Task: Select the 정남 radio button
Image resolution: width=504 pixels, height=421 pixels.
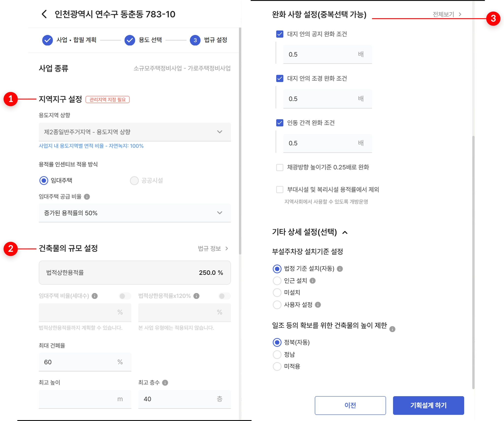Action: [x=277, y=355]
